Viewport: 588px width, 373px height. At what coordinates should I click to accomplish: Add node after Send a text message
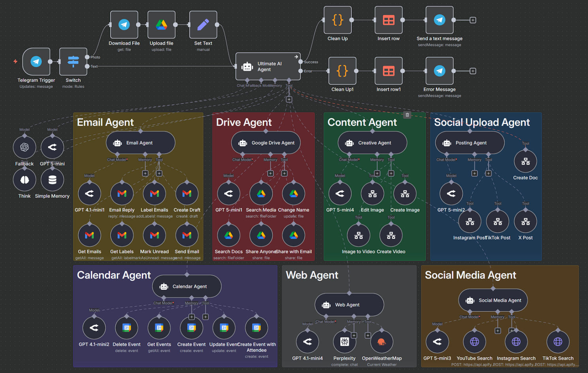(473, 20)
